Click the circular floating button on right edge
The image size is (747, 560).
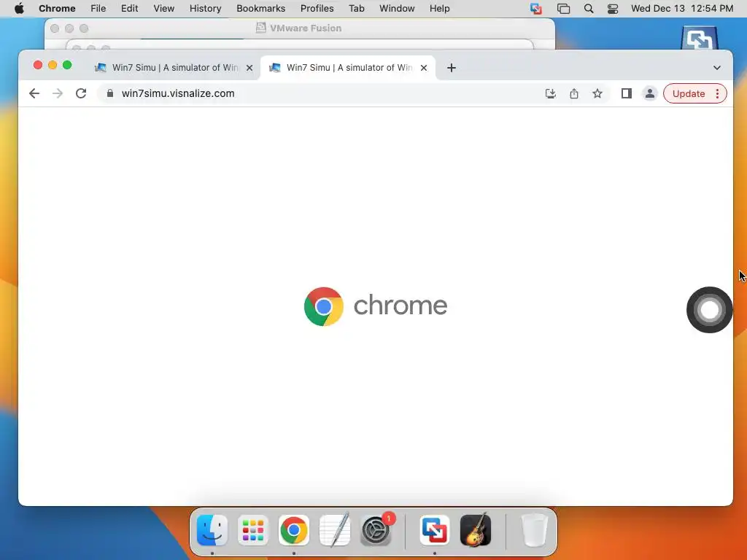(709, 309)
